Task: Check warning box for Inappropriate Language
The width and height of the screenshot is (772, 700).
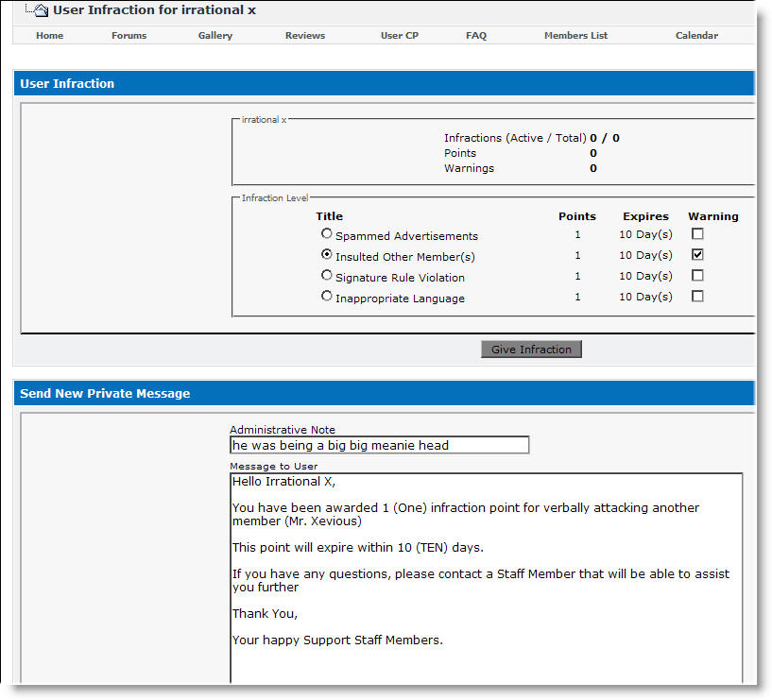Action: pyautogui.click(x=697, y=297)
